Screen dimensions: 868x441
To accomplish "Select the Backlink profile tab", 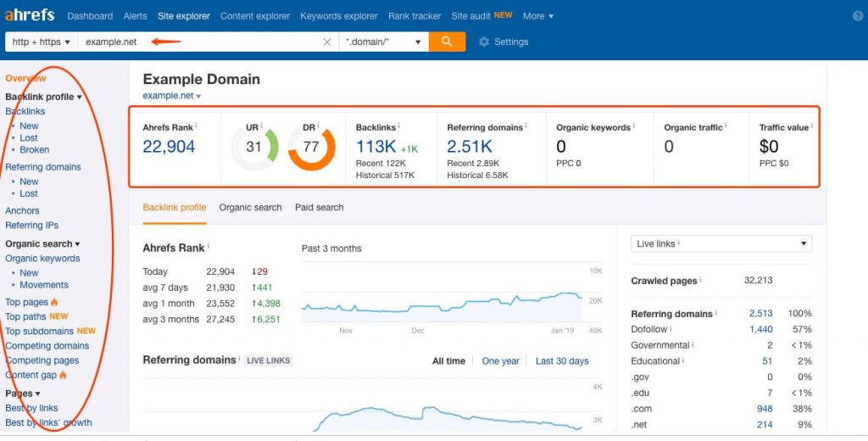I will 175,208.
